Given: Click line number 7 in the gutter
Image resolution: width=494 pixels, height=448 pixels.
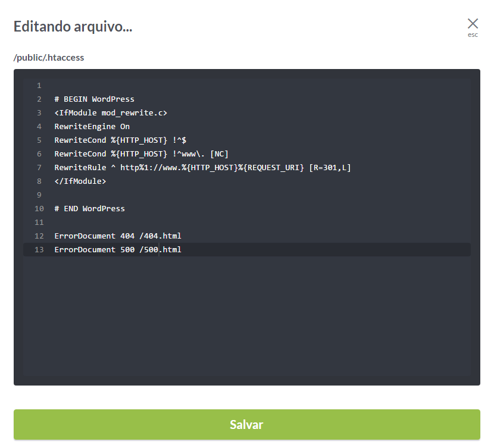Looking at the screenshot, I should point(39,168).
